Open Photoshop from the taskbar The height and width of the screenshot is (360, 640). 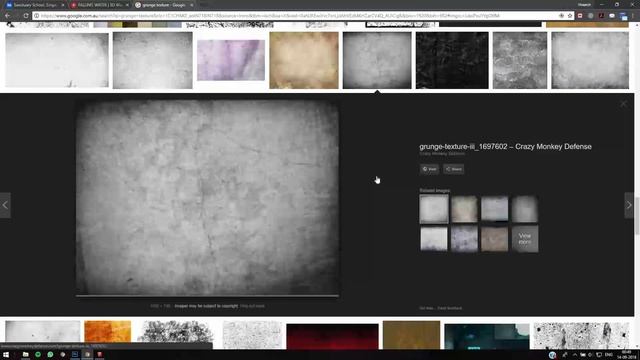coord(75,355)
